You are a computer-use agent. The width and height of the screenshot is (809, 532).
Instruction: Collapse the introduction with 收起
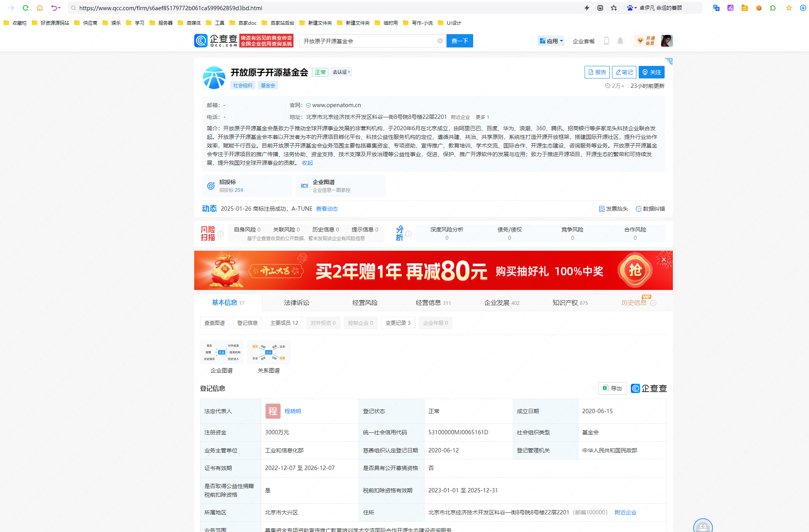pos(308,163)
